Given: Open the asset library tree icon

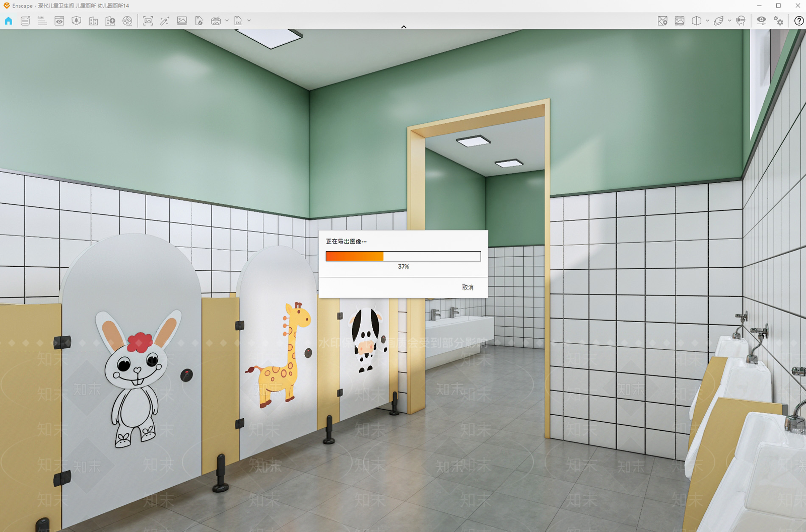Looking at the screenshot, I should tap(76, 21).
